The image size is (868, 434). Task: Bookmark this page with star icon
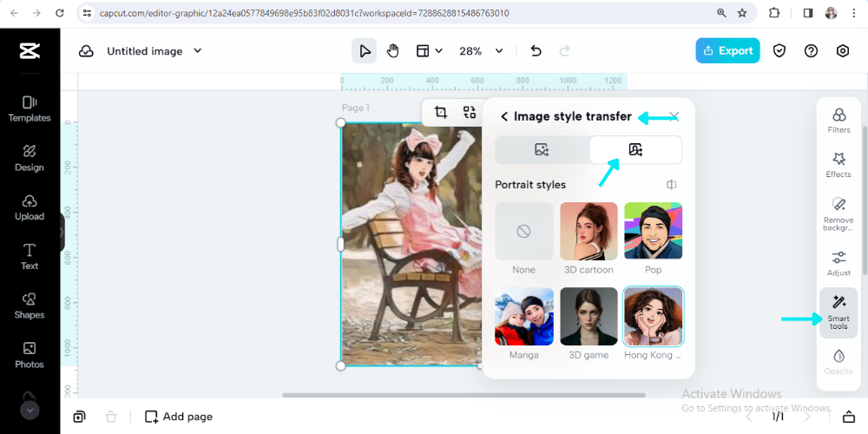point(742,13)
